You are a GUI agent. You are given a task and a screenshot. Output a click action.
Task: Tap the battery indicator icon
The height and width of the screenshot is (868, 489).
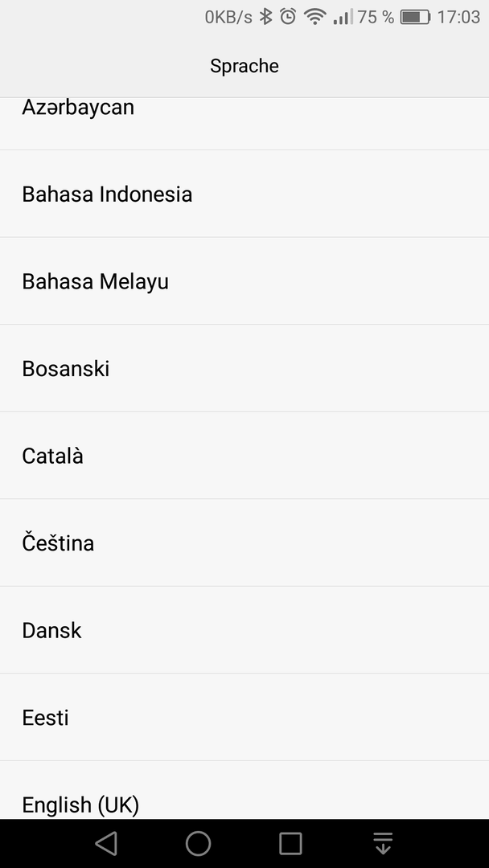point(415,17)
